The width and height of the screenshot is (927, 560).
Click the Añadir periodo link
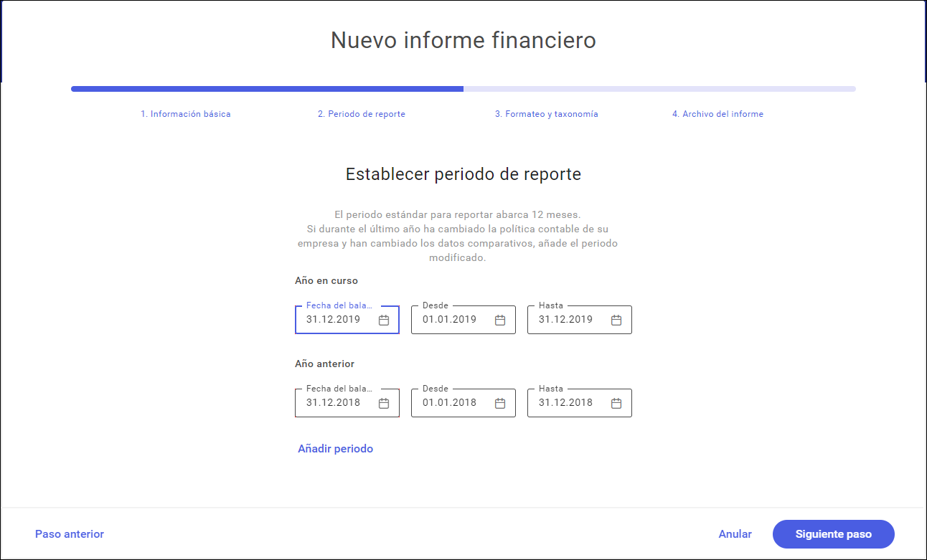(335, 449)
